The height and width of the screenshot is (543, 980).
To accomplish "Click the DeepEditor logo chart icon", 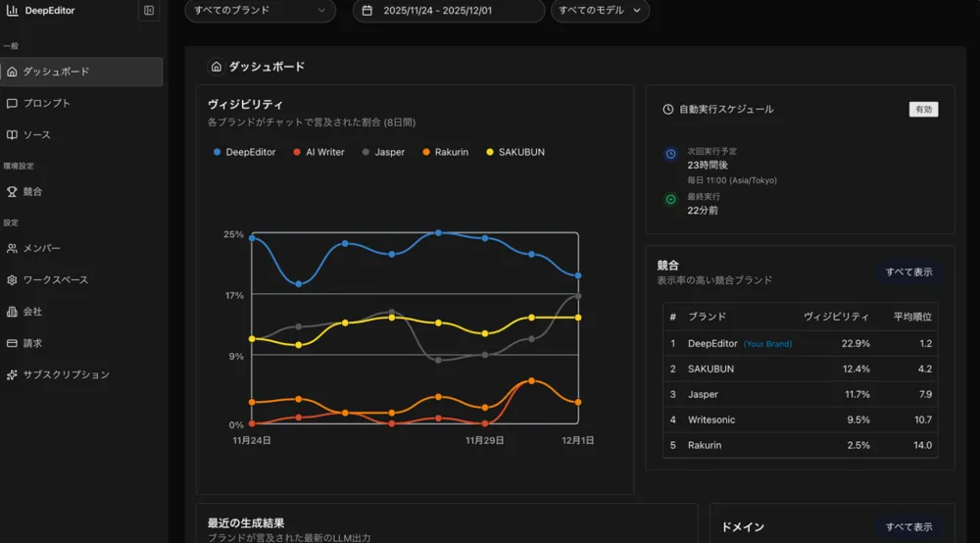I will click(x=12, y=10).
